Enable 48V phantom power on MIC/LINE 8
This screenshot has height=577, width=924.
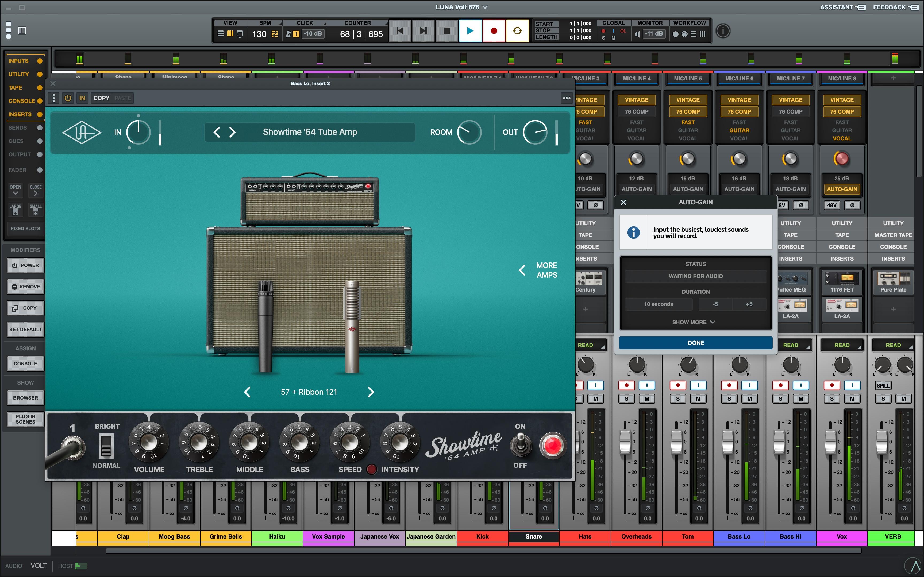(832, 205)
